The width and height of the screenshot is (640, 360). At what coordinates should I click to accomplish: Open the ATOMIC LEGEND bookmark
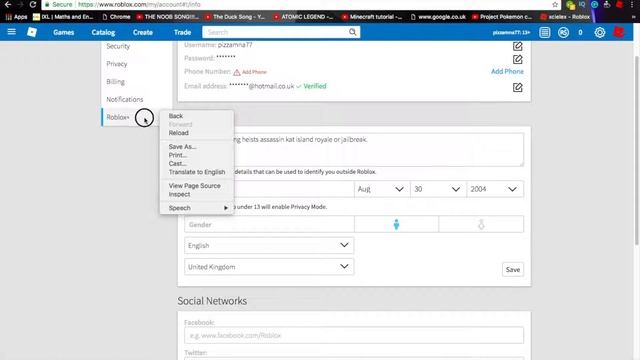point(303,17)
